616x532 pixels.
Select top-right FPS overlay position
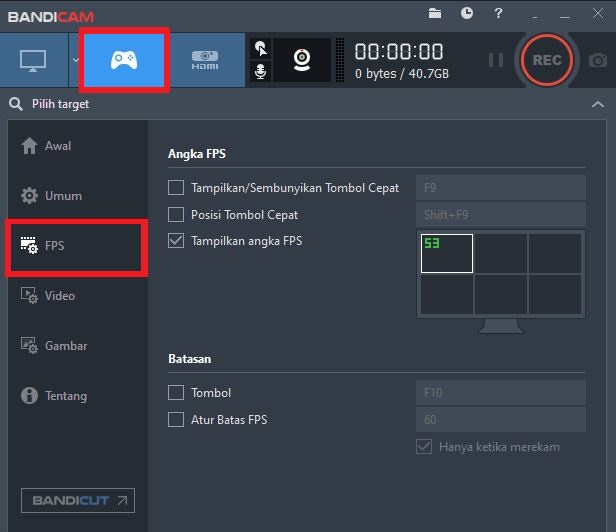point(555,253)
